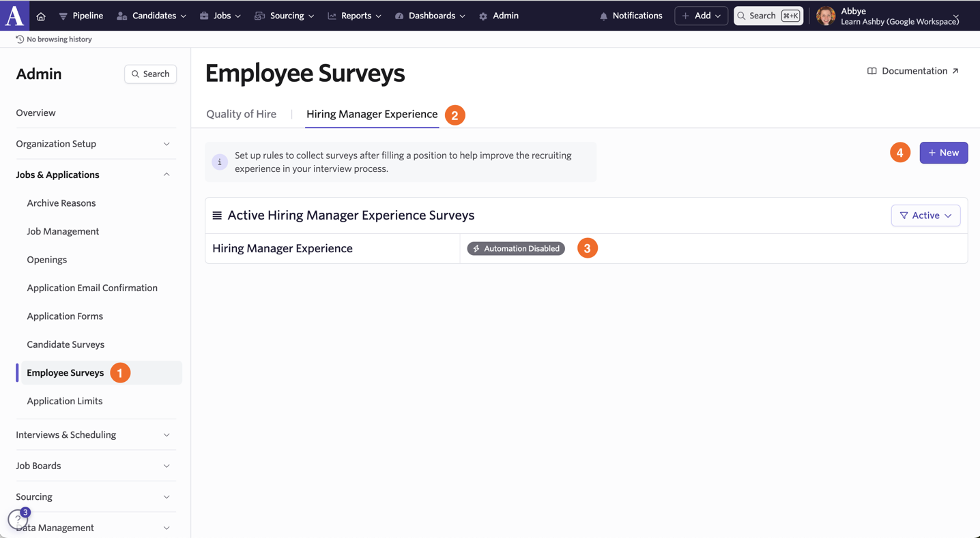Open the Documentation link
980x538 pixels.
(x=913, y=71)
